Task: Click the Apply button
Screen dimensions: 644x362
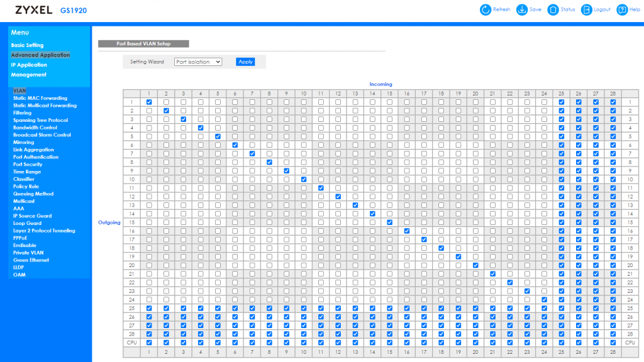Action: coord(245,62)
